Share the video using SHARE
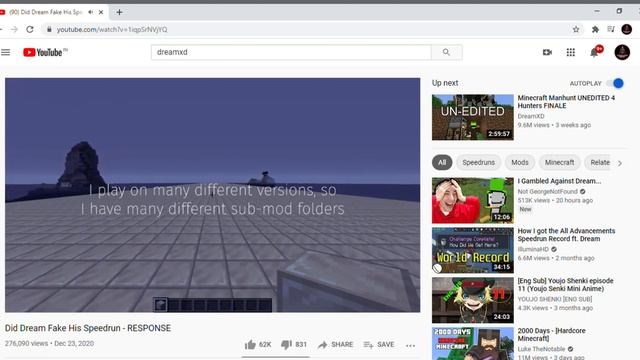The height and width of the screenshot is (360, 640). tap(336, 344)
